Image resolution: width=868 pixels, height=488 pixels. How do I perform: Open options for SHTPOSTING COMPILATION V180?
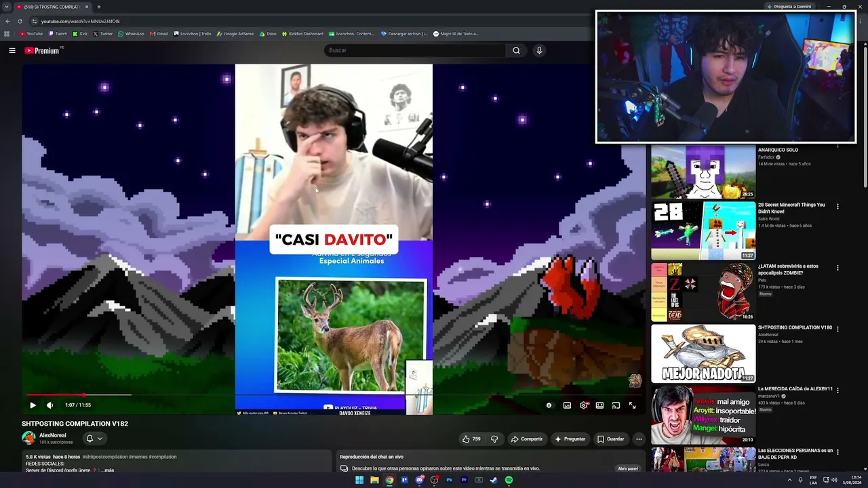point(837,329)
